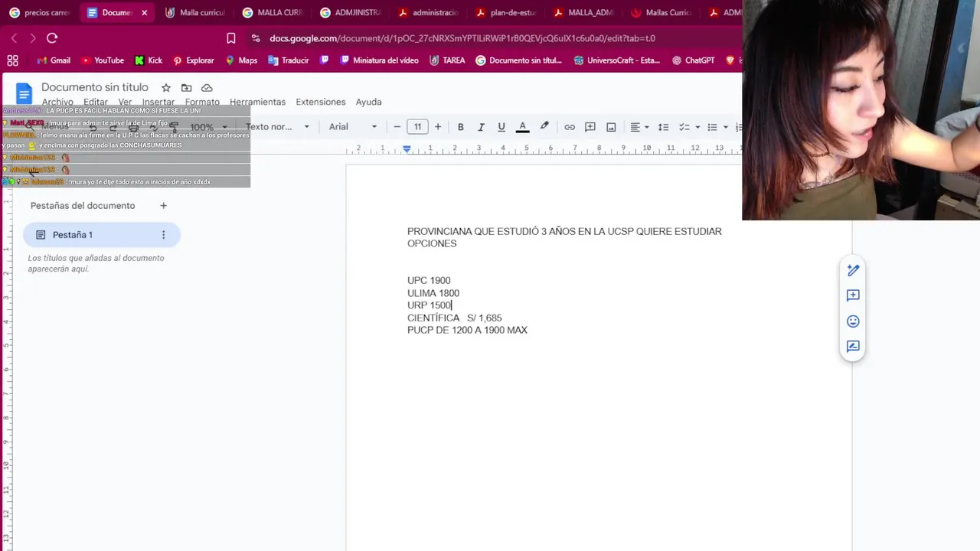Toggle italic formatting
The height and width of the screenshot is (551, 980).
pos(481,127)
